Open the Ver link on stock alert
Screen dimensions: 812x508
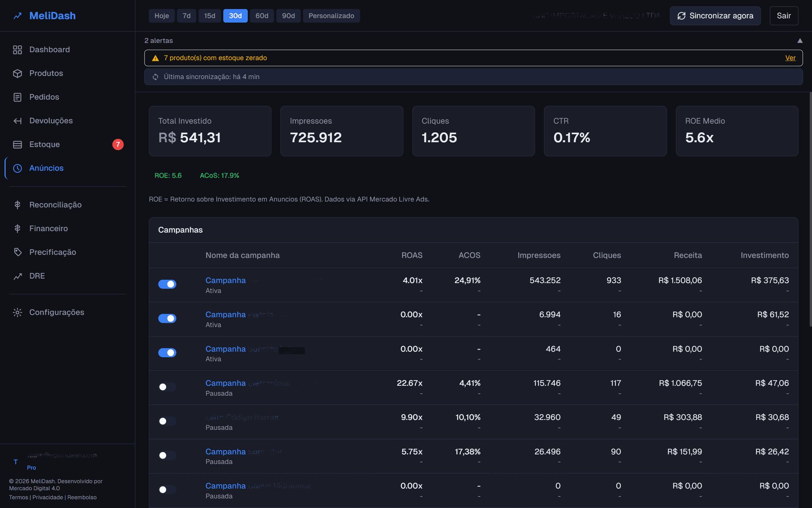click(x=790, y=58)
